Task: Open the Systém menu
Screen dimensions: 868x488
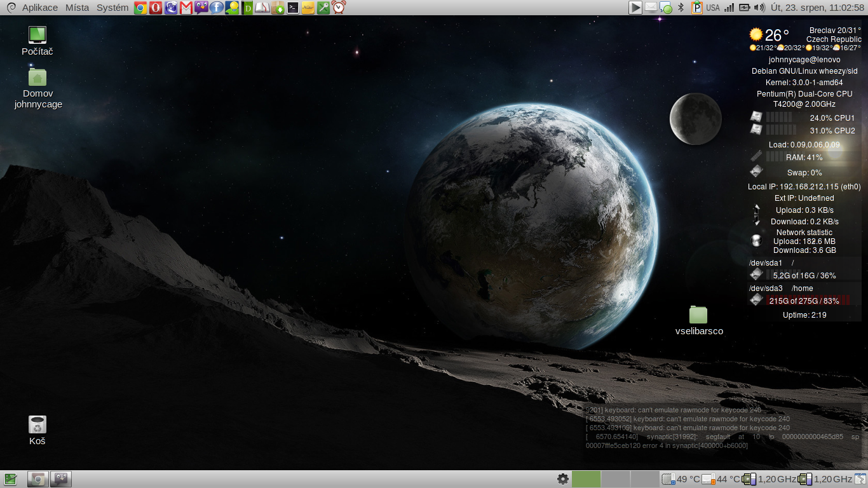Action: (112, 8)
